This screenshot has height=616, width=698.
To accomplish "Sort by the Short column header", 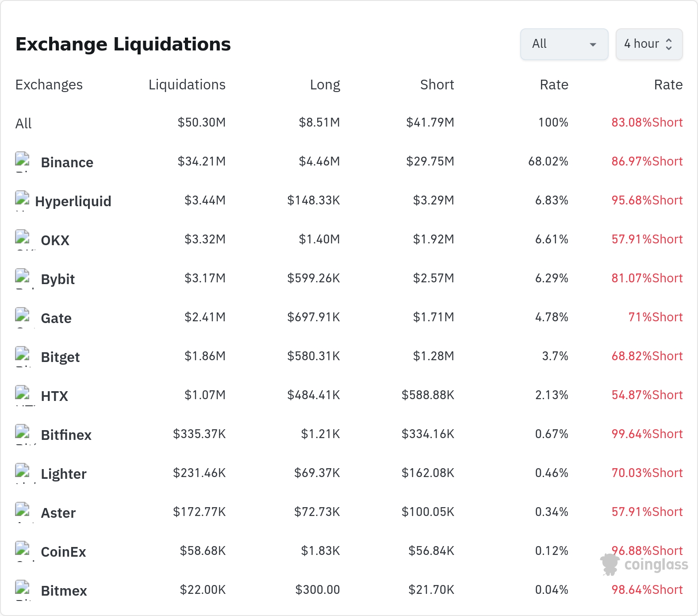I will click(x=437, y=85).
